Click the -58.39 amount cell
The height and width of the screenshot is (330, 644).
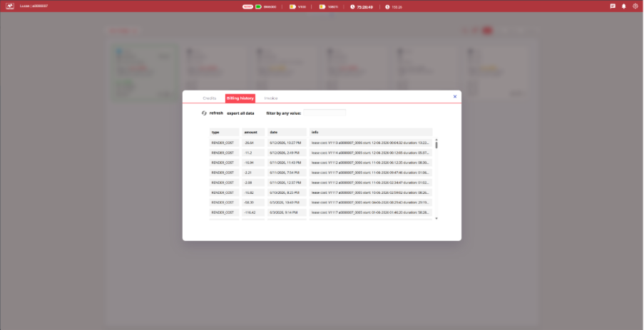[253, 202]
